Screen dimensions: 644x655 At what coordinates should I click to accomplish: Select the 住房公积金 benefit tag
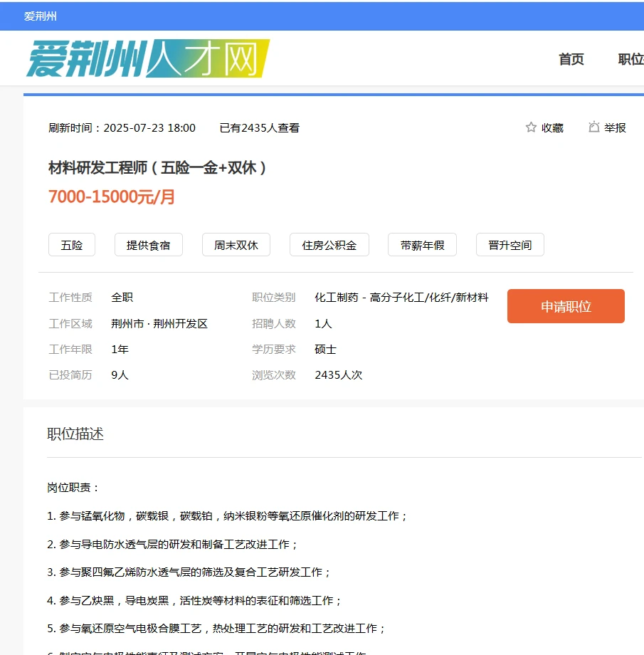pyautogui.click(x=329, y=244)
